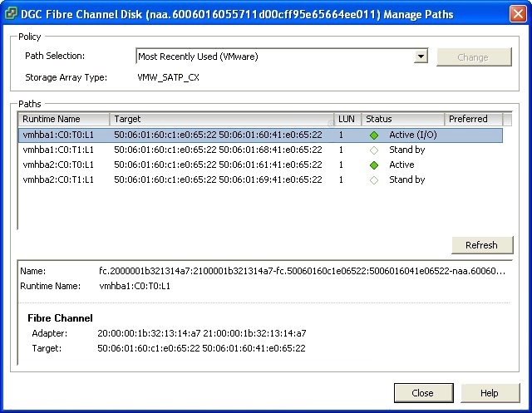
Task: Click Stand by status of vmhba1:C0:T1:L1
Action: [x=406, y=150]
